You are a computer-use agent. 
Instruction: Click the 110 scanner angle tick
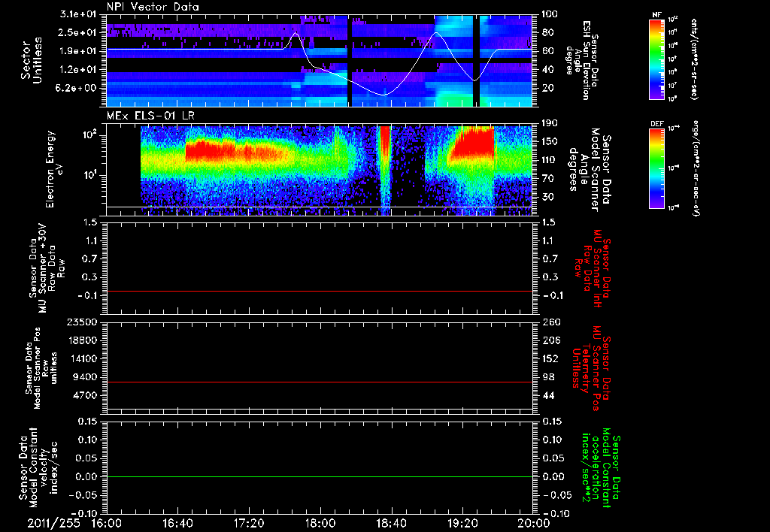pyautogui.click(x=550, y=160)
